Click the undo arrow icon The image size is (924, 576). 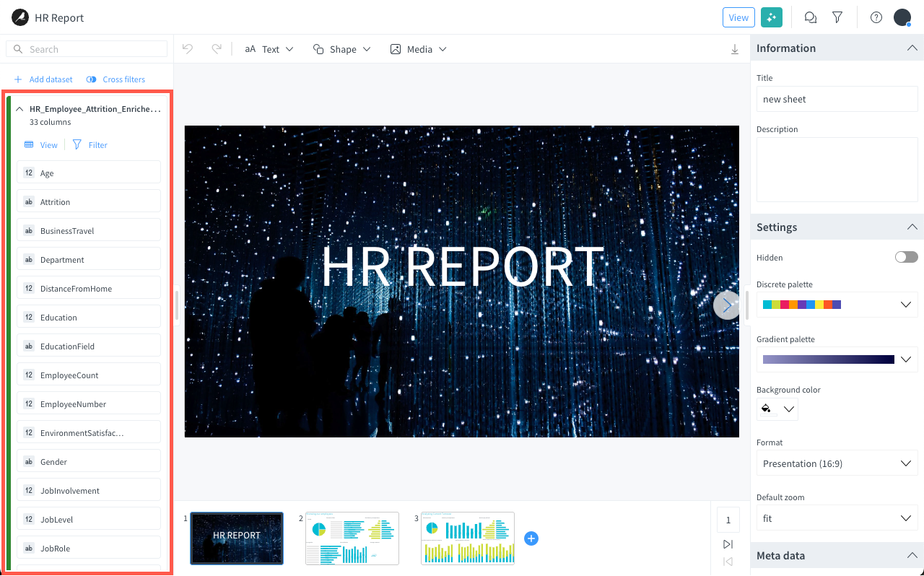(x=187, y=48)
